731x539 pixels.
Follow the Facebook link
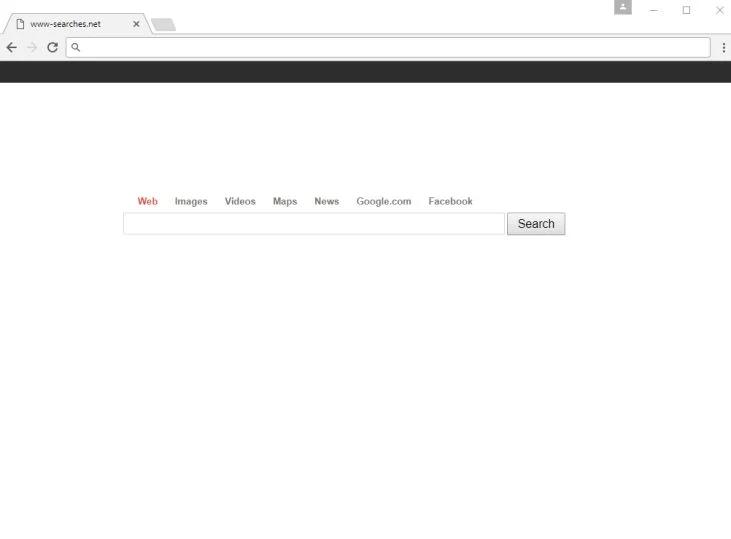(450, 201)
